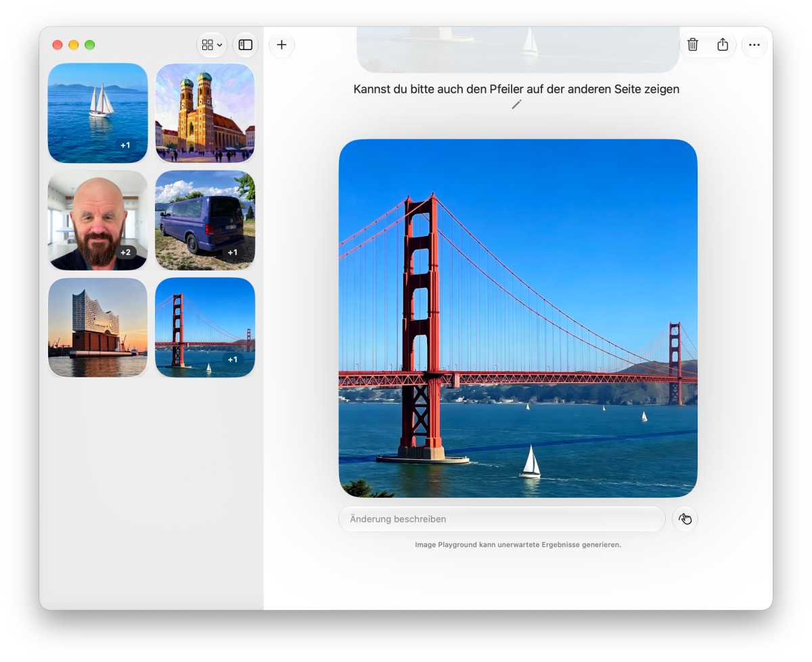Minimize window with the yellow button
The width and height of the screenshot is (812, 662).
click(x=74, y=45)
